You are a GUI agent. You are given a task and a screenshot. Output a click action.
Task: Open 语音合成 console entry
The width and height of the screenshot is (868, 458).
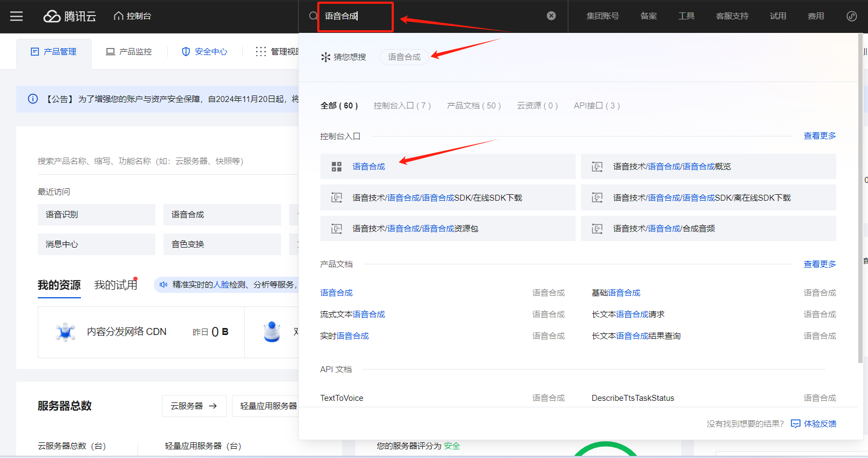coord(448,167)
